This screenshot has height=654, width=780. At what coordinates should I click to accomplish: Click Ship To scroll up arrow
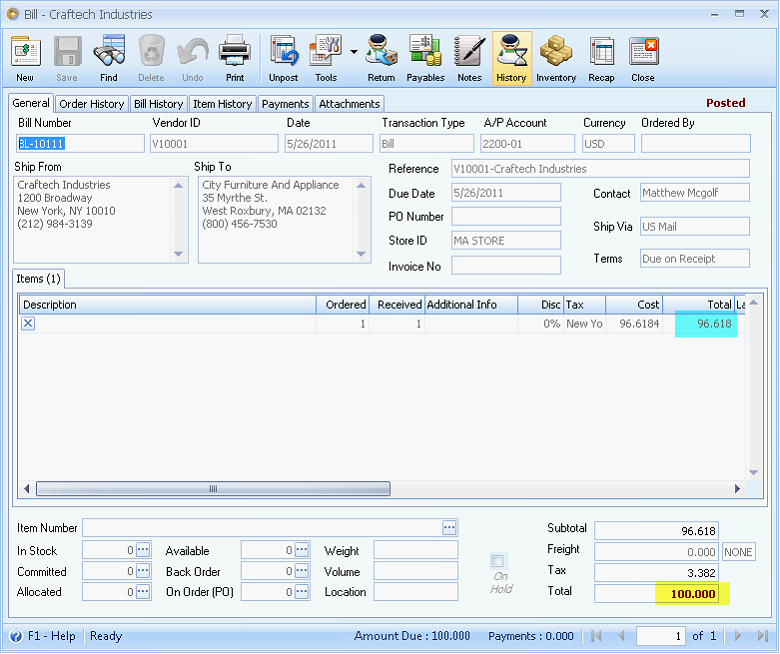click(x=361, y=186)
